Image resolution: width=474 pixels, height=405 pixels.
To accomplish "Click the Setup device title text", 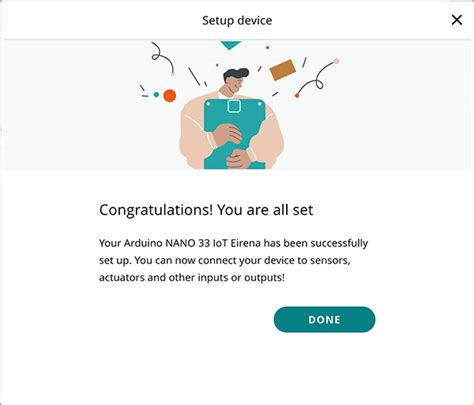I will [237, 20].
